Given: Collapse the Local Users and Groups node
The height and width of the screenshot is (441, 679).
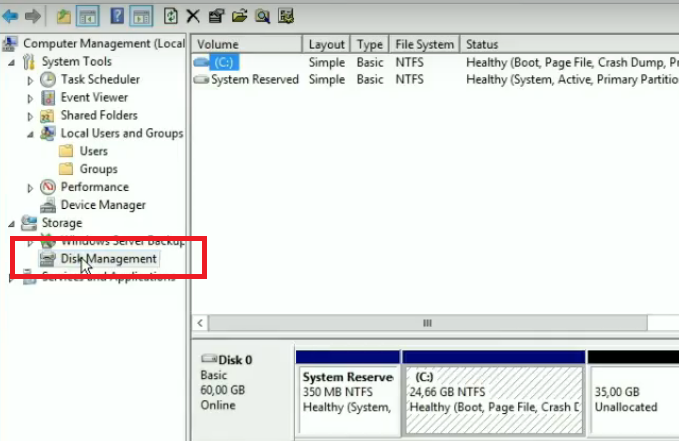Looking at the screenshot, I should [31, 134].
